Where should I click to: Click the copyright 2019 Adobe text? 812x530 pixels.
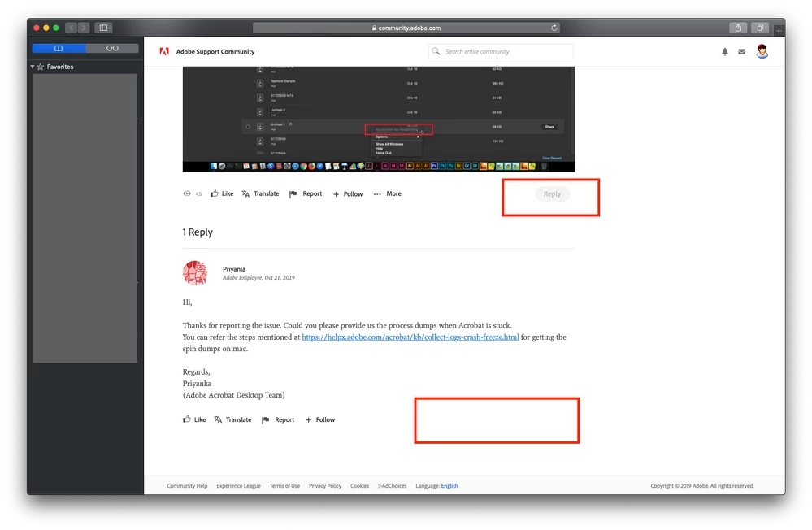(701, 486)
